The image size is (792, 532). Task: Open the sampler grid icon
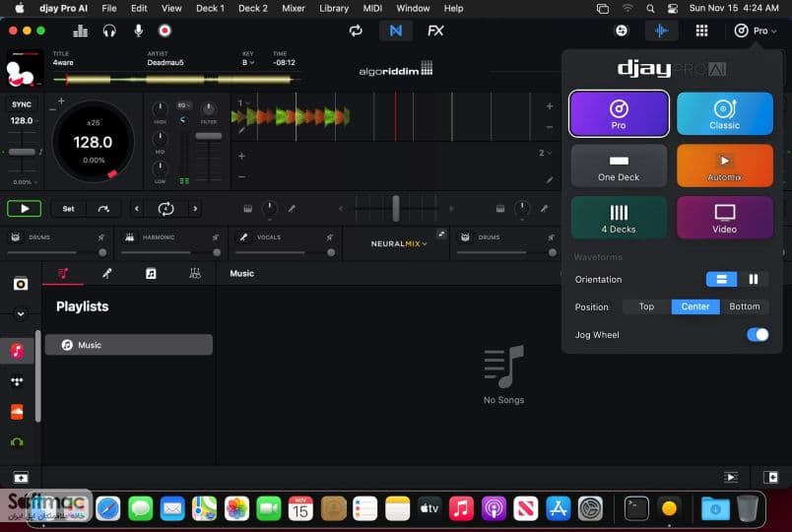[701, 31]
